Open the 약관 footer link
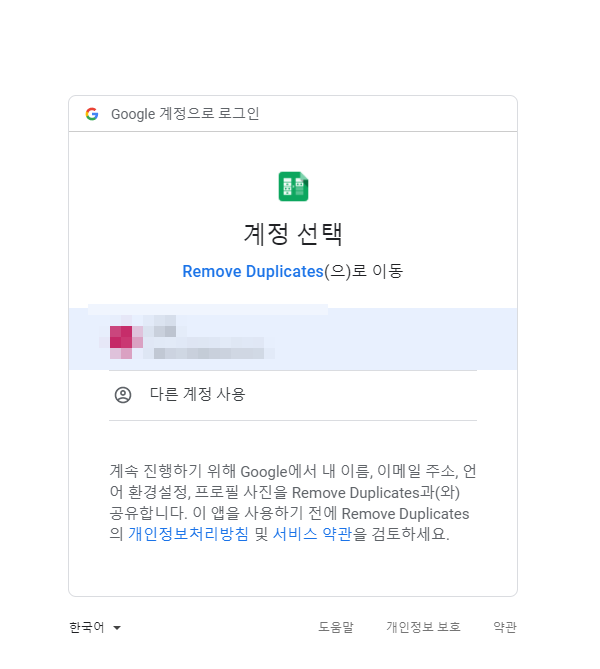Viewport: 600px width, 669px height. (505, 627)
